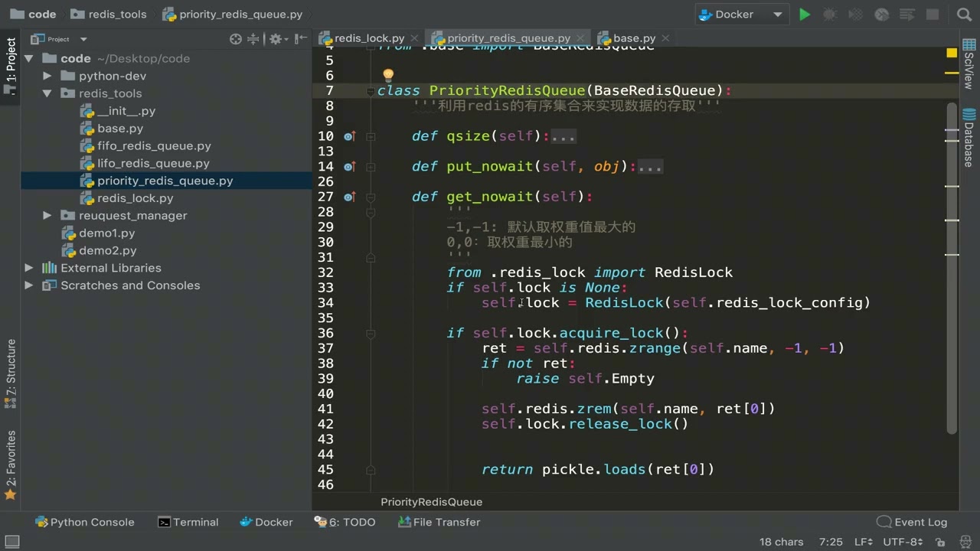The height and width of the screenshot is (551, 980).
Task: Start debugging with the bug icon
Action: point(829,15)
